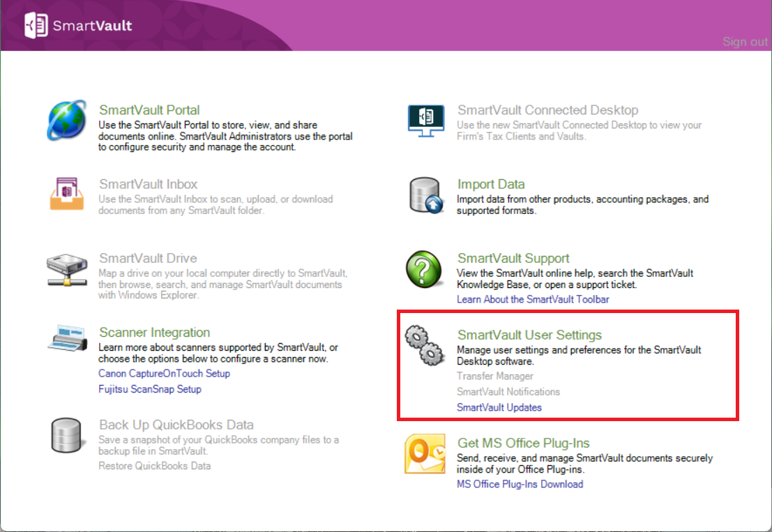Screen dimensions: 772x532
Task: Open the Scanner Integration heading
Action: 155,332
